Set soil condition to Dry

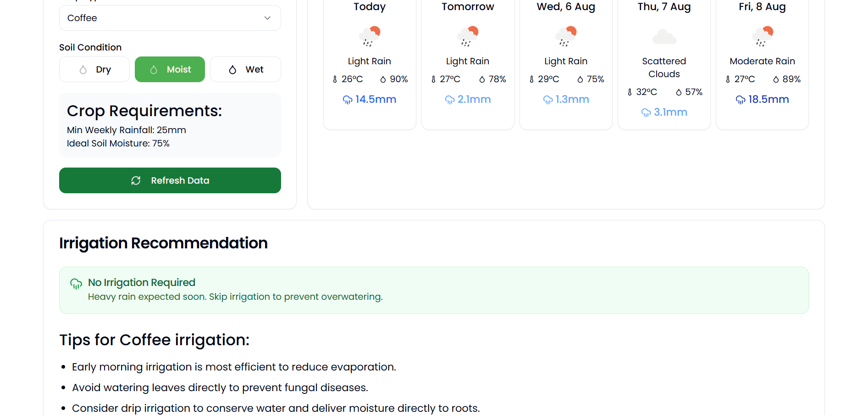[x=94, y=69]
